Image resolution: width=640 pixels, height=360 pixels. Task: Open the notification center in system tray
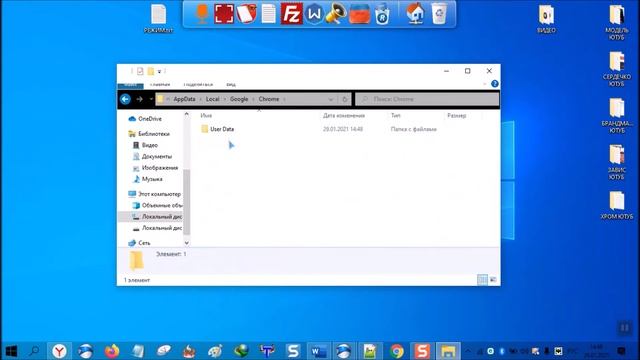pyautogui.click(x=621, y=351)
